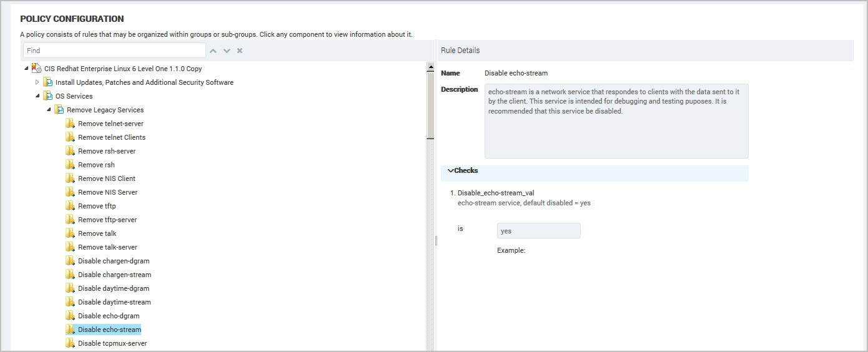Image resolution: width=868 pixels, height=352 pixels.
Task: Click the Remove rsh-server rule icon
Action: pos(71,151)
